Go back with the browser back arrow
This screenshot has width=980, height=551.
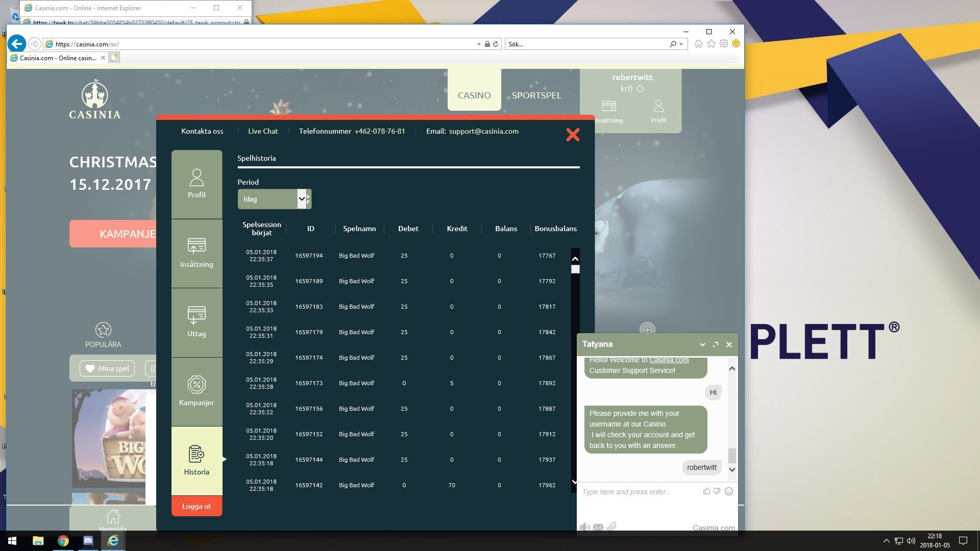[x=17, y=44]
